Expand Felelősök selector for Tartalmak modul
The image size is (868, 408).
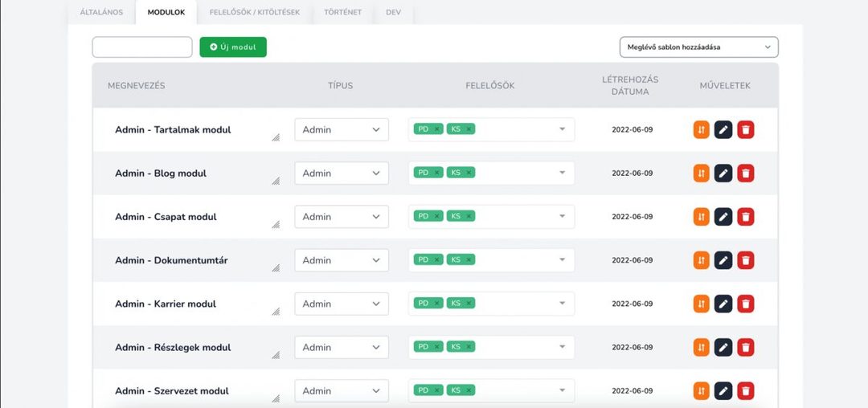[562, 129]
